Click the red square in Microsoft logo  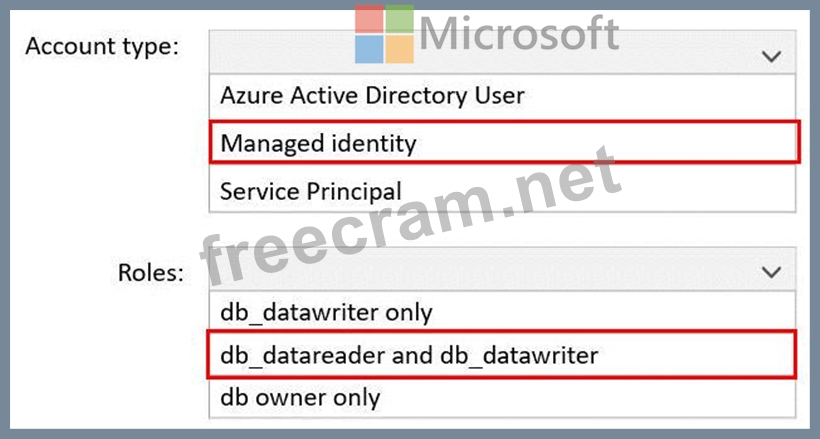tap(369, 19)
